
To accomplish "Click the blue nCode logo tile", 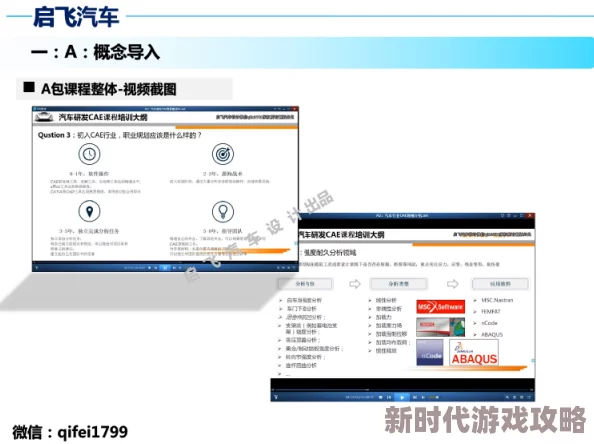I will pyautogui.click(x=430, y=352).
